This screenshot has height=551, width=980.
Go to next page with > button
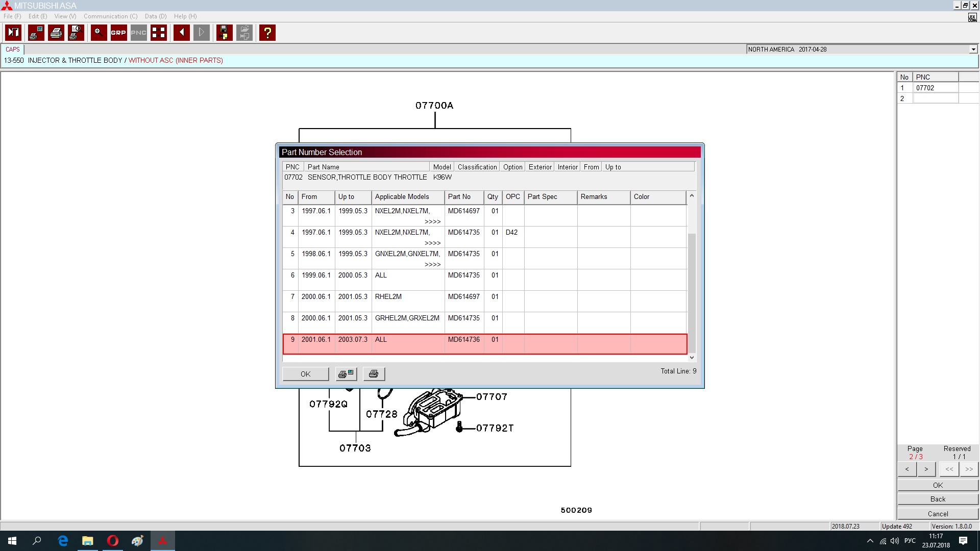926,469
